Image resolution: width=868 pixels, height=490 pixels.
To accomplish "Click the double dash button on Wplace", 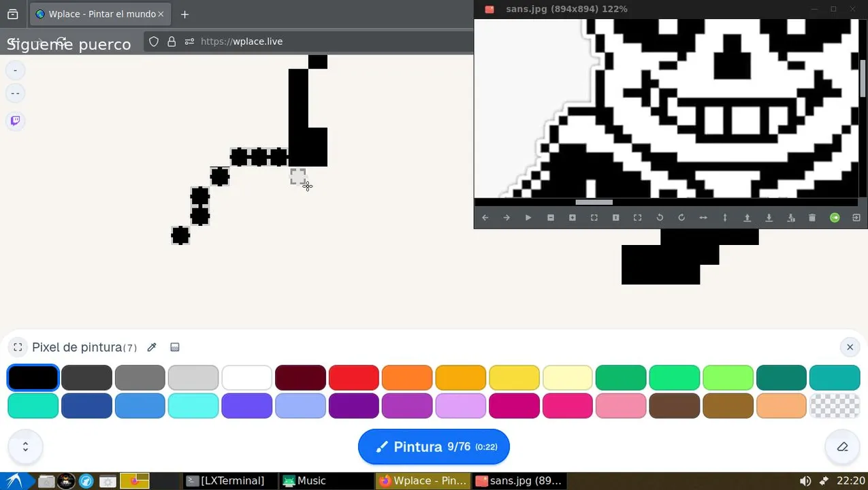I will tap(15, 93).
